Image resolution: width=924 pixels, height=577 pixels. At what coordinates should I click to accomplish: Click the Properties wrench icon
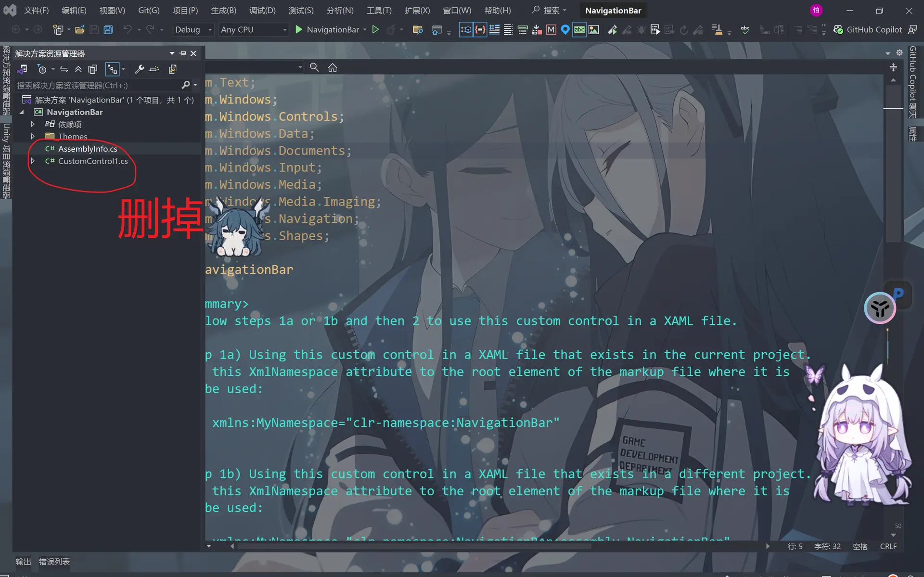pyautogui.click(x=140, y=69)
